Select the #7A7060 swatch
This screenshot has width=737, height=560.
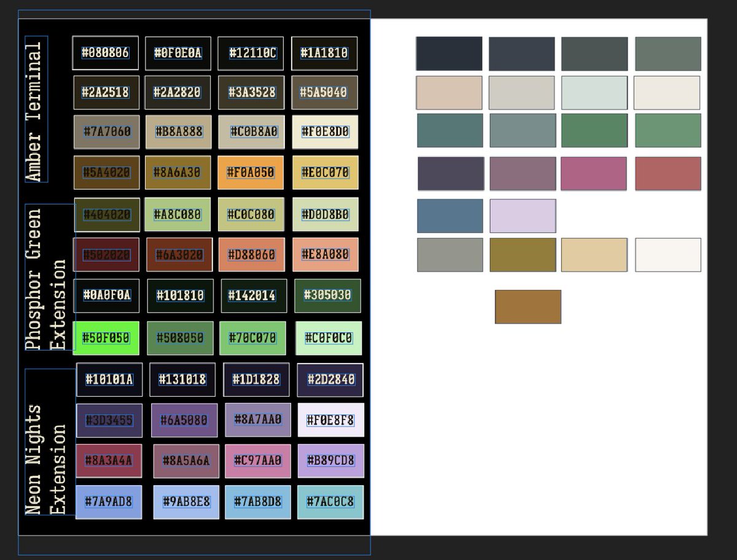(x=106, y=131)
